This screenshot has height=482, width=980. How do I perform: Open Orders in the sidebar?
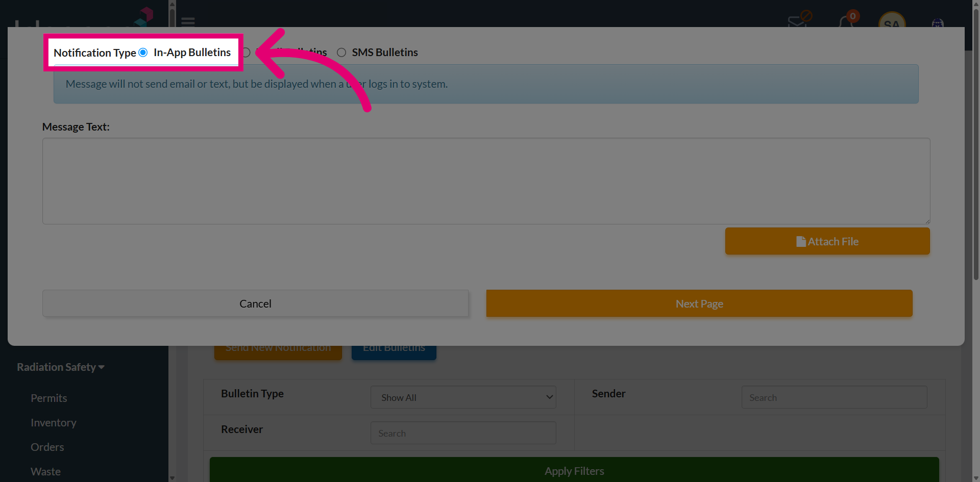(x=47, y=447)
